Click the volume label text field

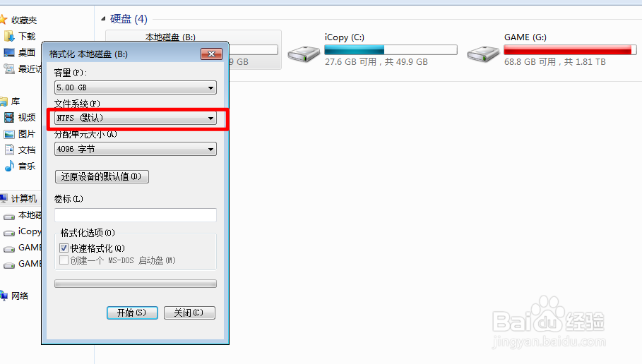coord(136,215)
